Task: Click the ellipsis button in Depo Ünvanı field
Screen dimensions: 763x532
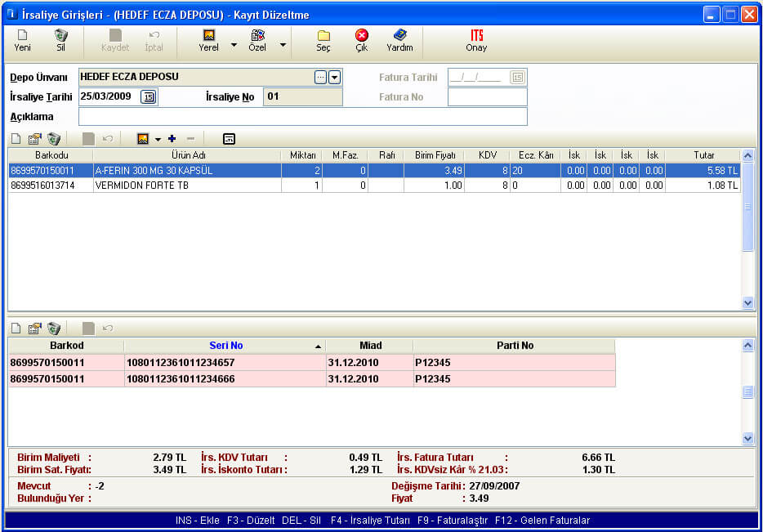Action: [x=320, y=77]
